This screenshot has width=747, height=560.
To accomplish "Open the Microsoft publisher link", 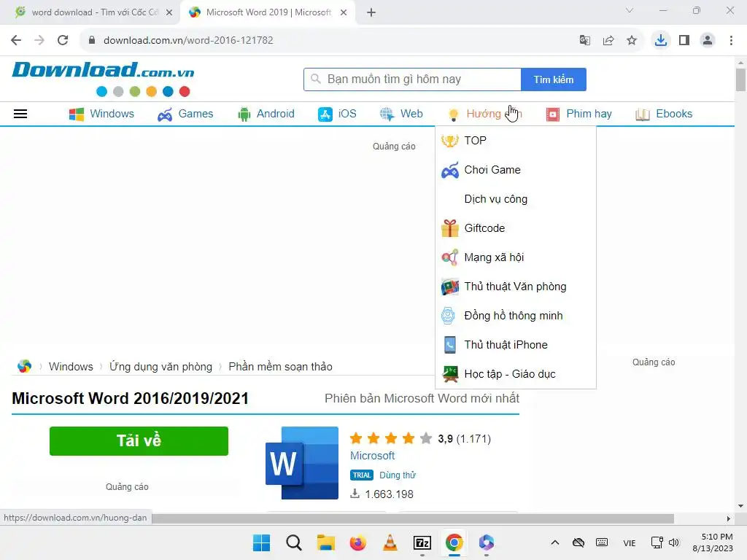I will [372, 456].
